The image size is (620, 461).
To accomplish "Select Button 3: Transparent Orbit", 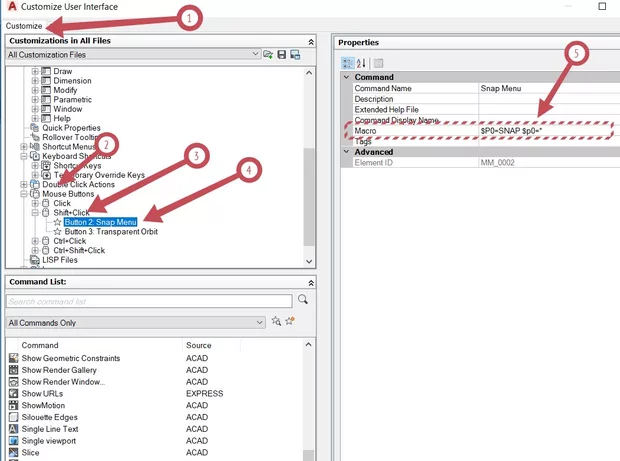I will click(x=111, y=232).
